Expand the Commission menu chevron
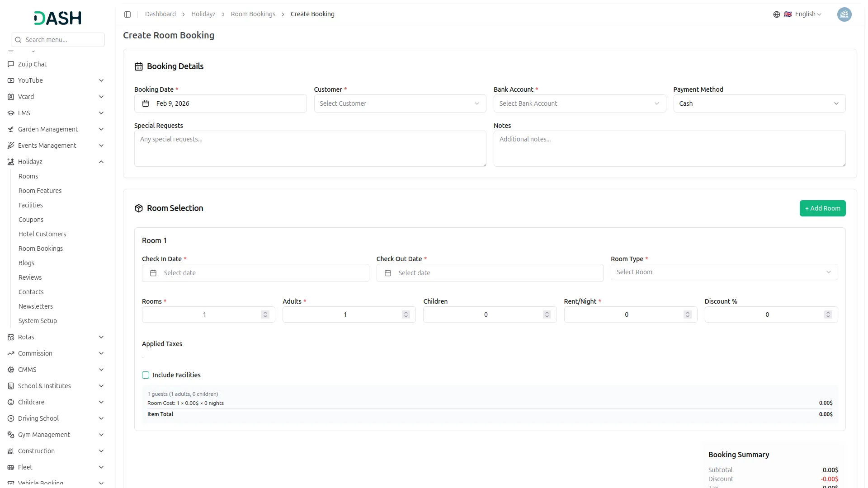 click(101, 353)
